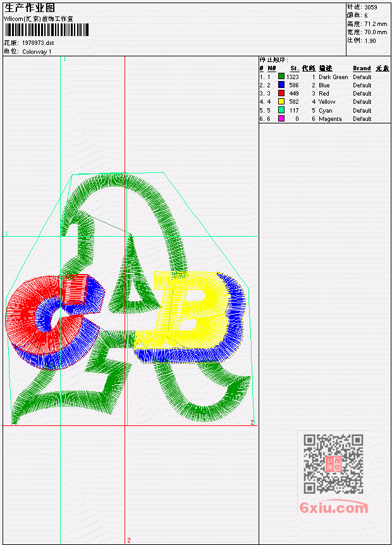Click the Red color swatch
The width and height of the screenshot is (392, 545).
pyautogui.click(x=281, y=93)
